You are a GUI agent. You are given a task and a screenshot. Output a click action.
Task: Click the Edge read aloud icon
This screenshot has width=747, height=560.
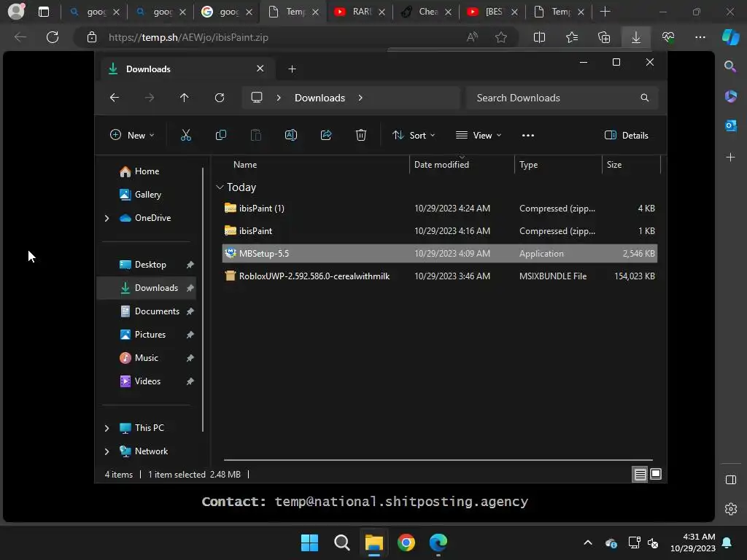[x=472, y=37]
